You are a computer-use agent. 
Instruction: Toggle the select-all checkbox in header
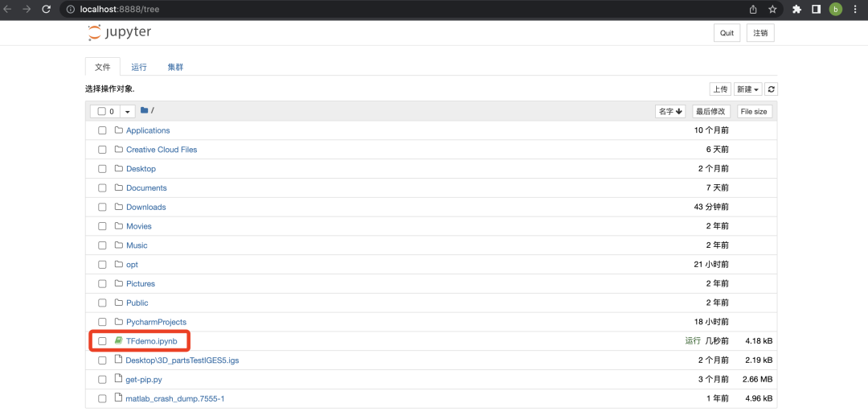pyautogui.click(x=101, y=111)
